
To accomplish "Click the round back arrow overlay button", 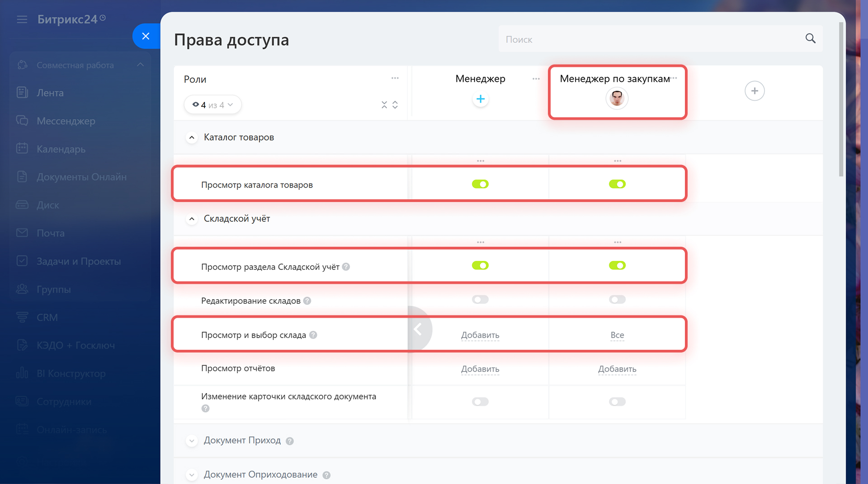I will [x=419, y=329].
